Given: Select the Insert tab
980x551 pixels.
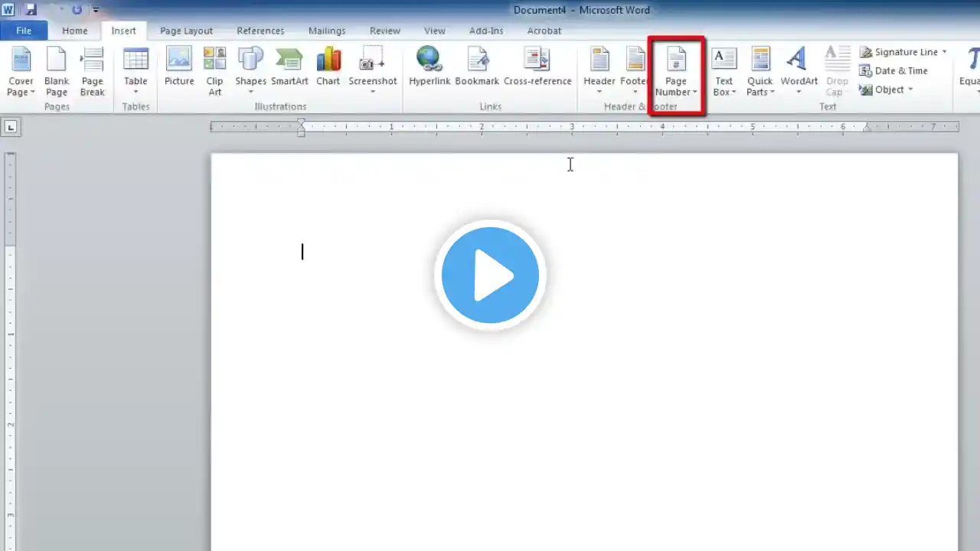Looking at the screenshot, I should [124, 31].
